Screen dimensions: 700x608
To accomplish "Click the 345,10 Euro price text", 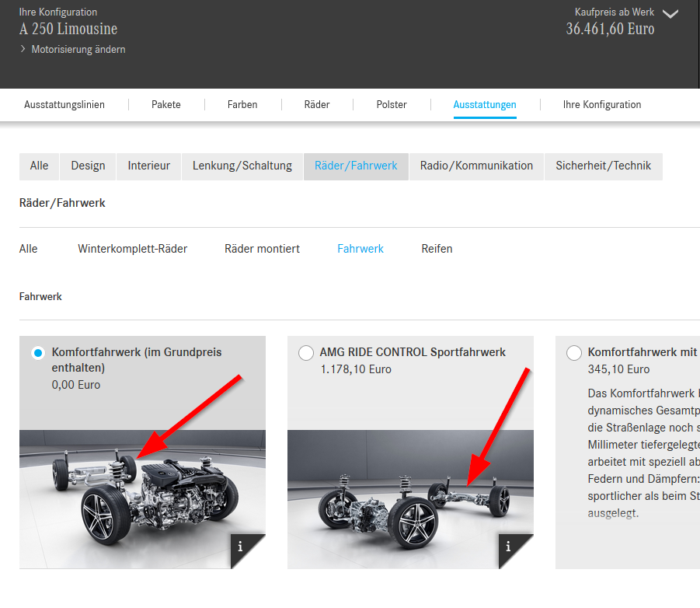I will tap(618, 369).
